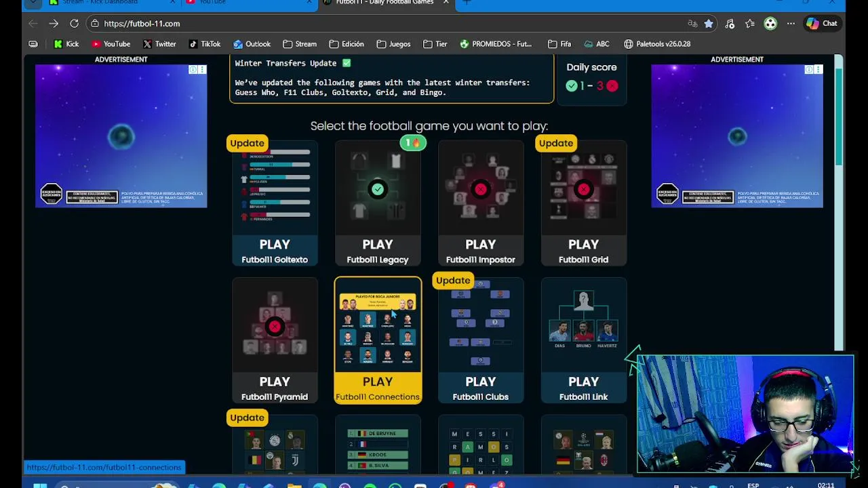Open the YouTube bookmark
Image resolution: width=868 pixels, height=488 pixels.
point(111,44)
